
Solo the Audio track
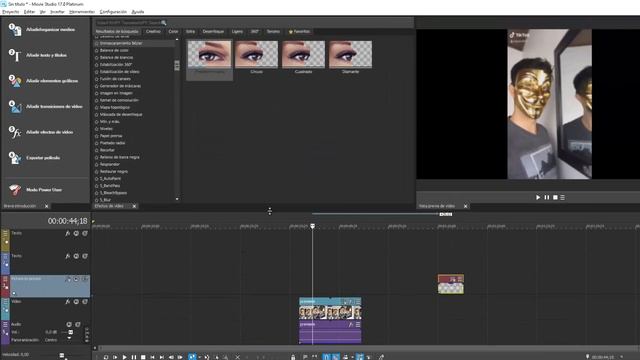pos(78,324)
